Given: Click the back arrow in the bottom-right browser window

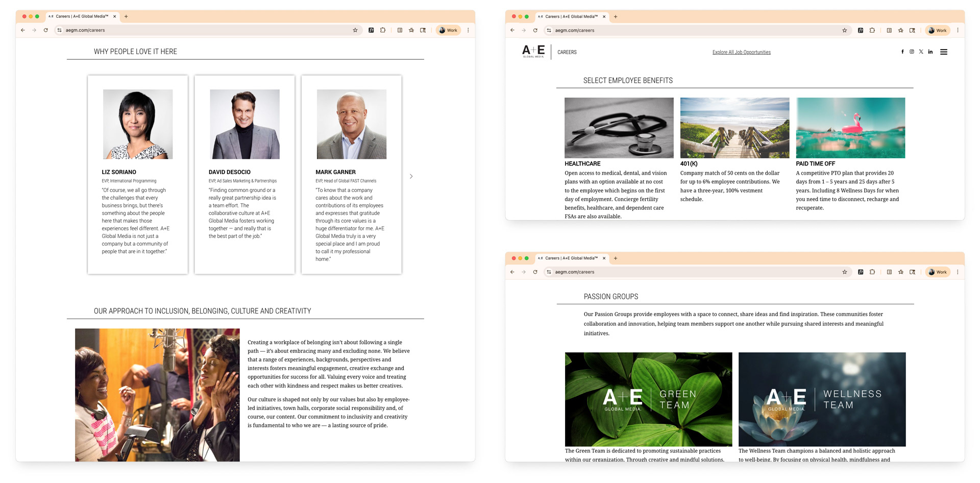Looking at the screenshot, I should click(512, 272).
